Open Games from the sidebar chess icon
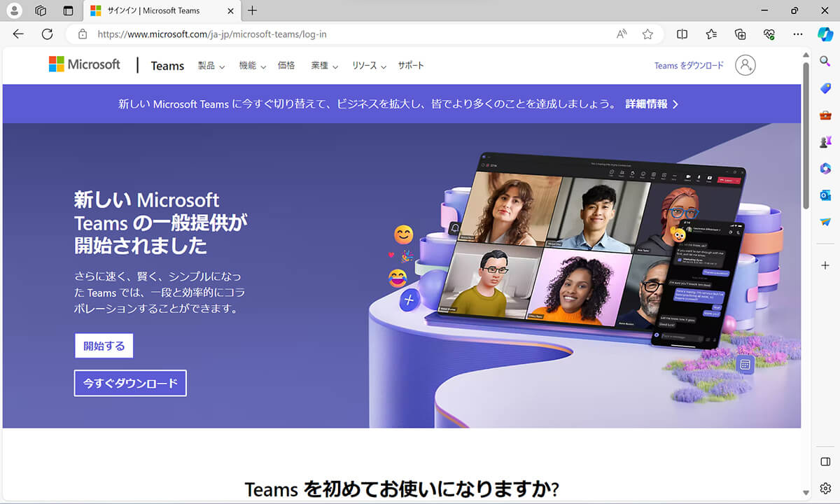Viewport: 840px width, 504px height. pos(825,141)
